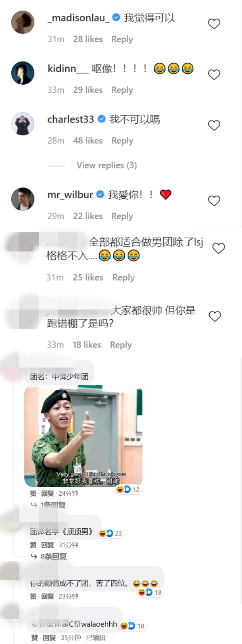Click 赞 under 中弹少年团 comment
242x644 pixels.
click(33, 493)
